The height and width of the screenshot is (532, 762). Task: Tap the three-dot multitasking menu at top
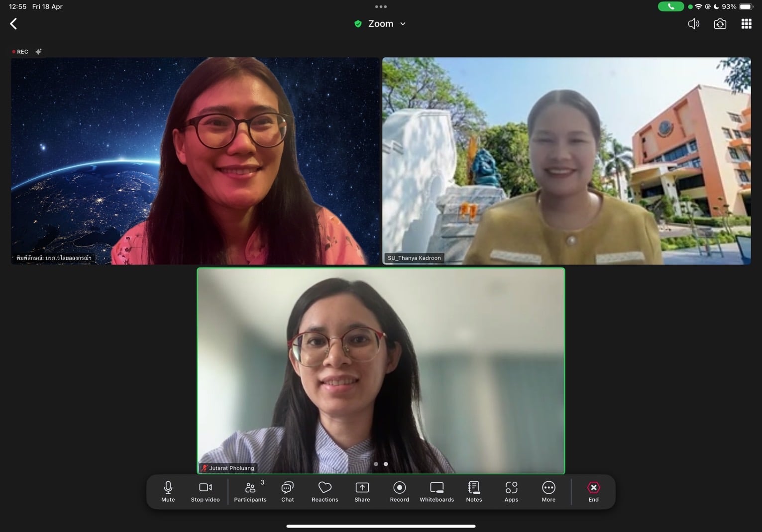click(381, 6)
